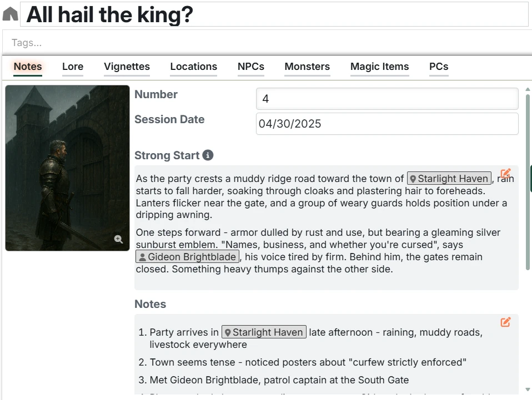This screenshot has height=400, width=532.
Task: View the Magic Items tab
Action: pos(379,67)
